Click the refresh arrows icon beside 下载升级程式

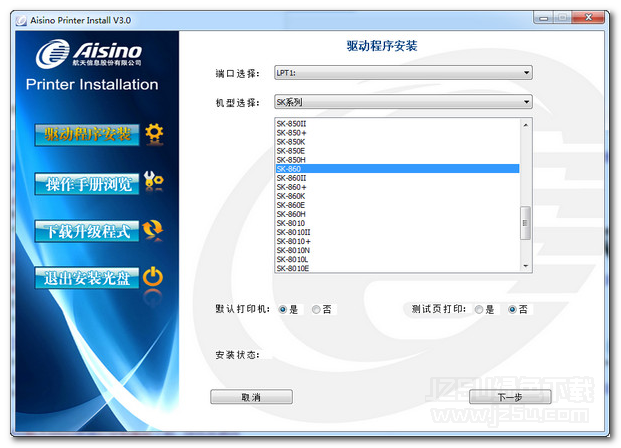click(153, 229)
